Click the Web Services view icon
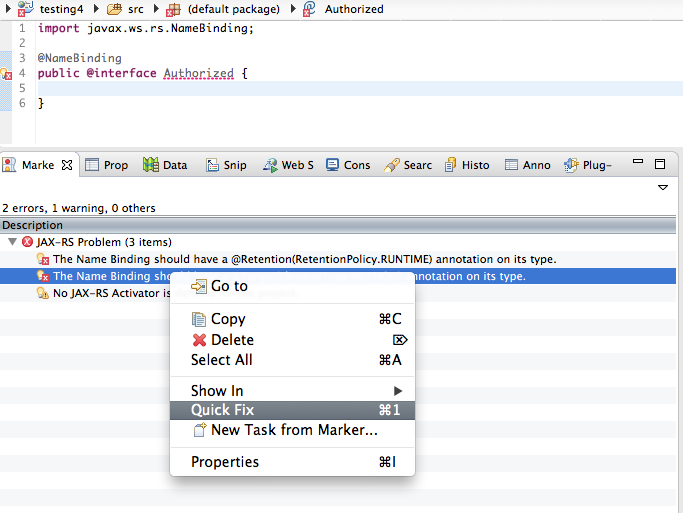Screen dimensions: 683x513 click(270, 165)
